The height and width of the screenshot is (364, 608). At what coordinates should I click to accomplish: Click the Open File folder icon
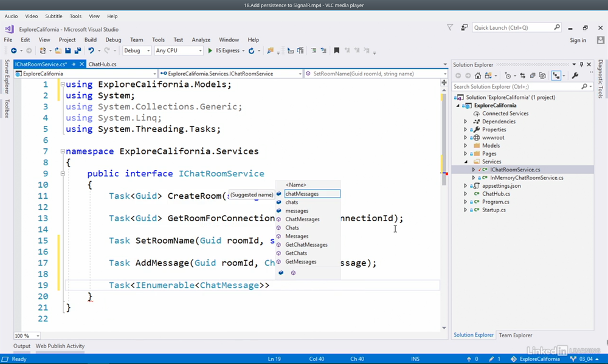pyautogui.click(x=58, y=51)
